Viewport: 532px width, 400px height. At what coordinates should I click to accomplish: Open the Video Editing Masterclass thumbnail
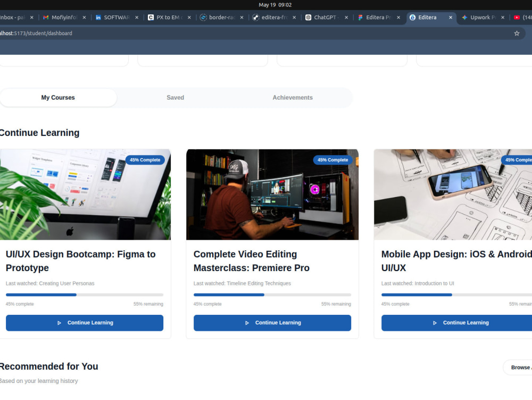click(x=272, y=194)
